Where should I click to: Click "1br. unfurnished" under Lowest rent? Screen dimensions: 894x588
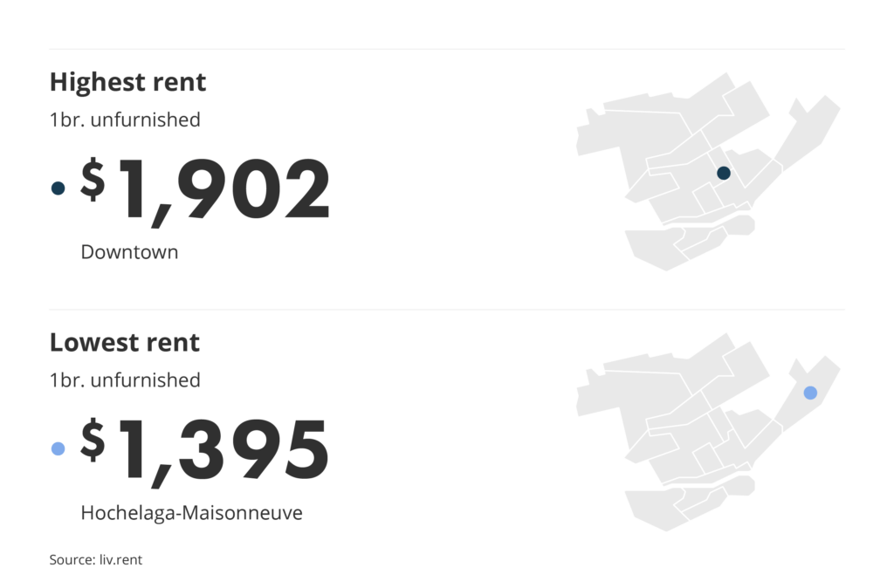click(124, 380)
